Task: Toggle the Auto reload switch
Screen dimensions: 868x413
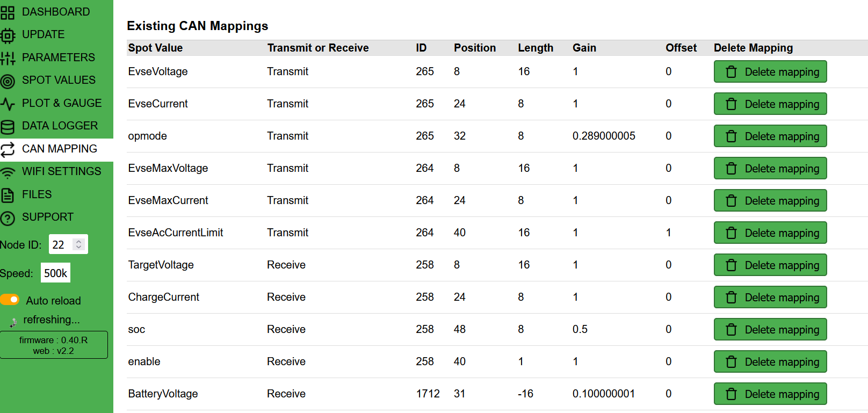Action: (10, 300)
